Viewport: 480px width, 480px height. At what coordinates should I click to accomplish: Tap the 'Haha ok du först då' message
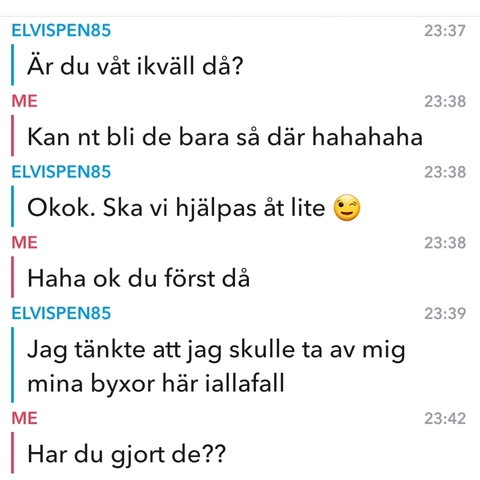point(138,278)
